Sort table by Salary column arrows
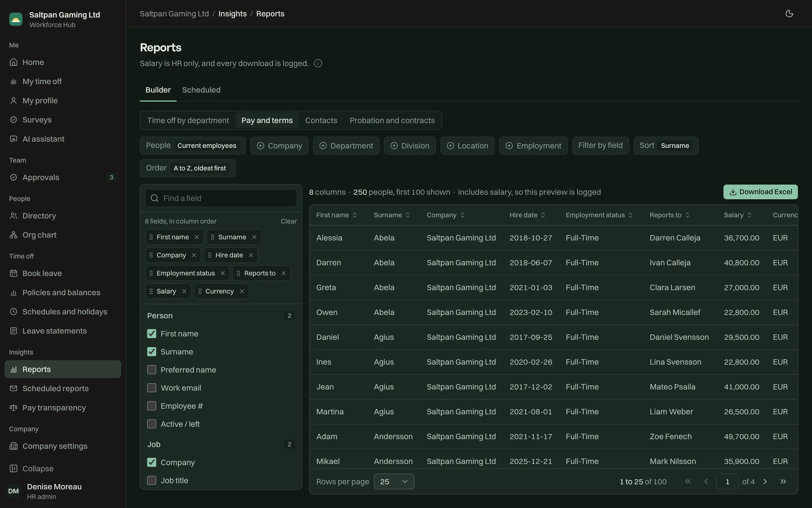The image size is (812, 508). click(x=749, y=215)
